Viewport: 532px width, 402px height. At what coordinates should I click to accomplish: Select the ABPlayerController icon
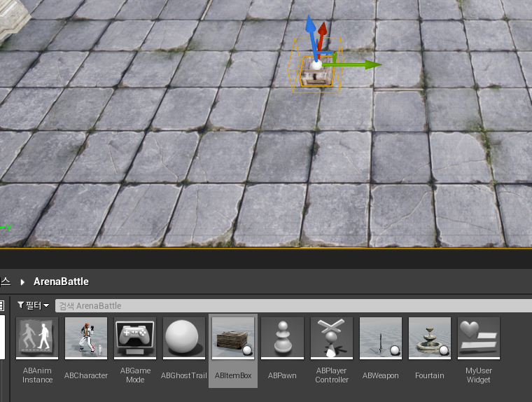pyautogui.click(x=332, y=338)
